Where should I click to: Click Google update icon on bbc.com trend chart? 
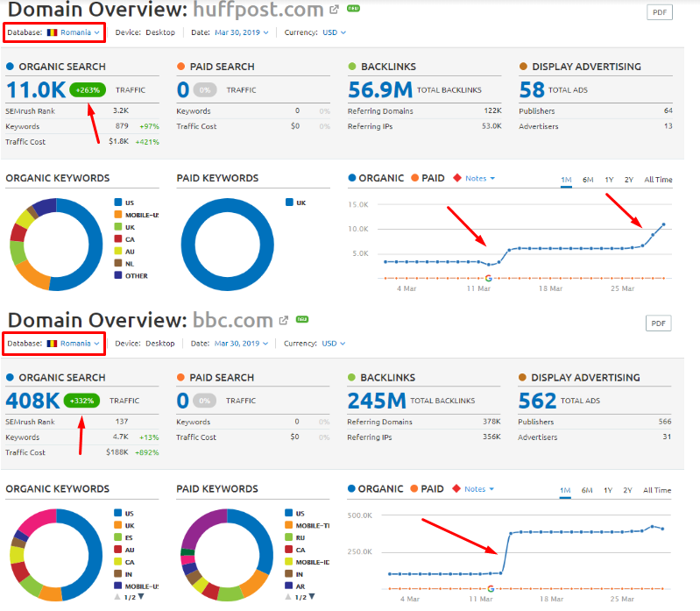point(491,589)
